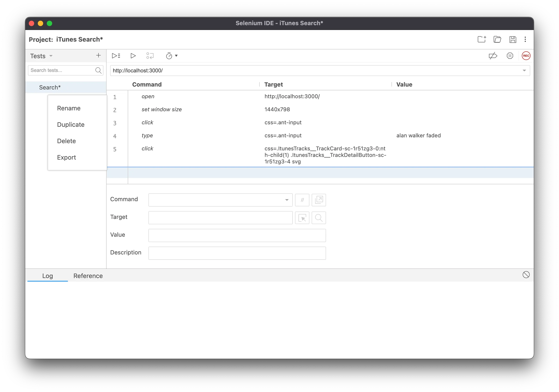Viewport: 559px width, 392px height.
Task: Select row 3 'click' command
Action: coord(320,123)
